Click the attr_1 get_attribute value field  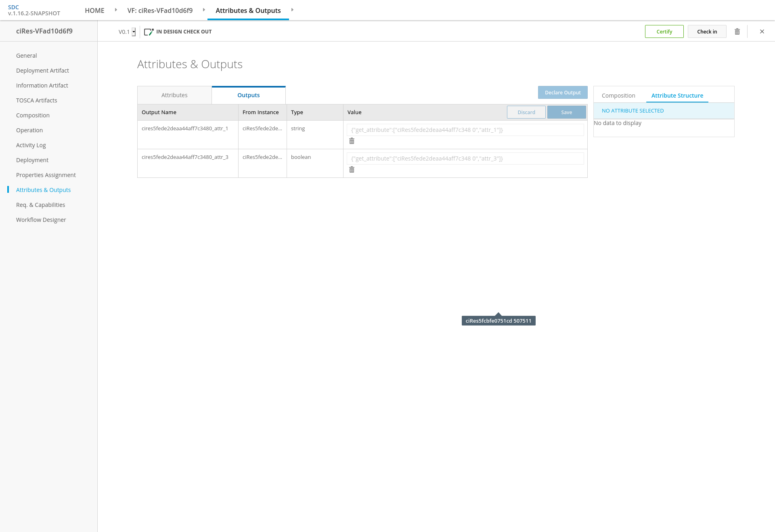click(465, 130)
